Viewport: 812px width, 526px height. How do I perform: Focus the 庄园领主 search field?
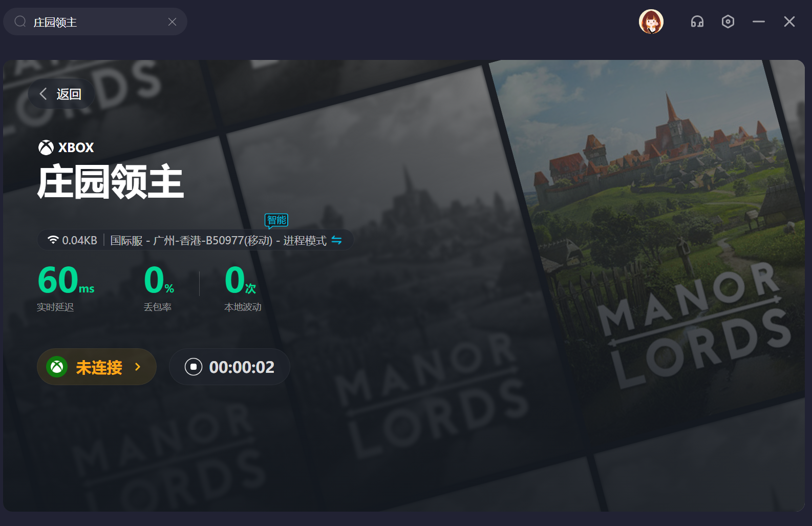[x=95, y=22]
